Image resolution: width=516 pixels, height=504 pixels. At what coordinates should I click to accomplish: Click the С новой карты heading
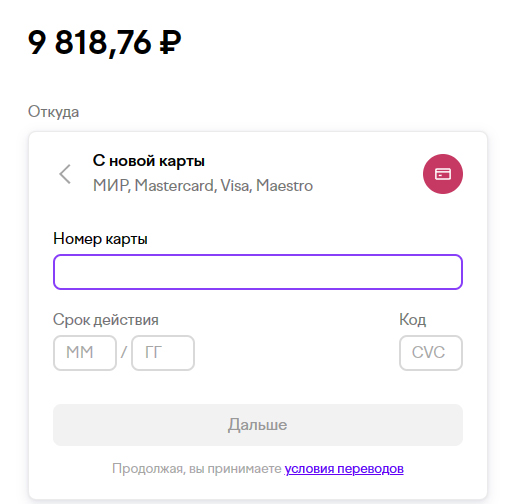(x=149, y=161)
